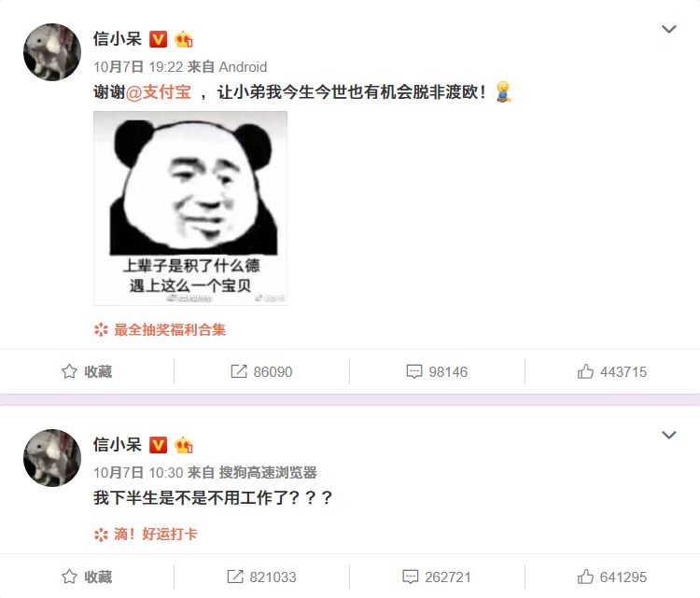Click the crown membership badge on first post

coord(184,39)
